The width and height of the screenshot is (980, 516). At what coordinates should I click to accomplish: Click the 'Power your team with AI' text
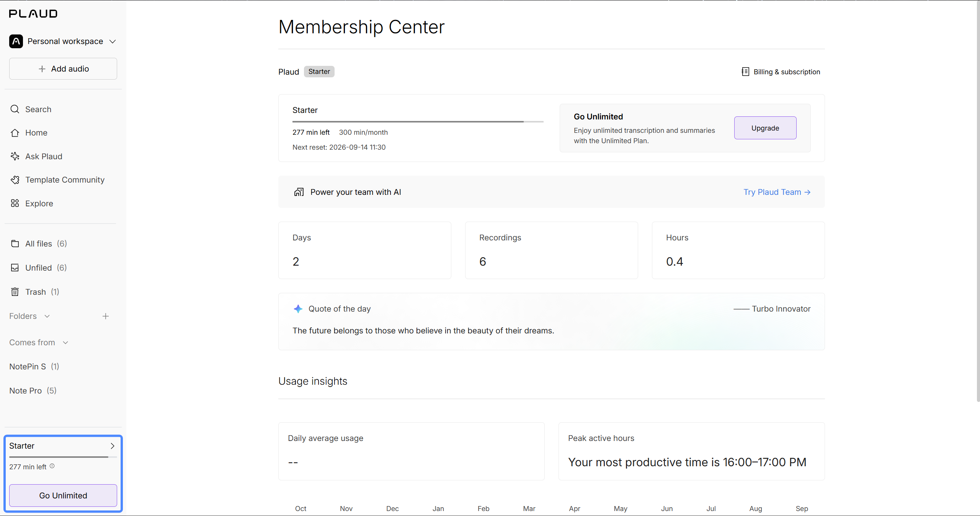[356, 192]
